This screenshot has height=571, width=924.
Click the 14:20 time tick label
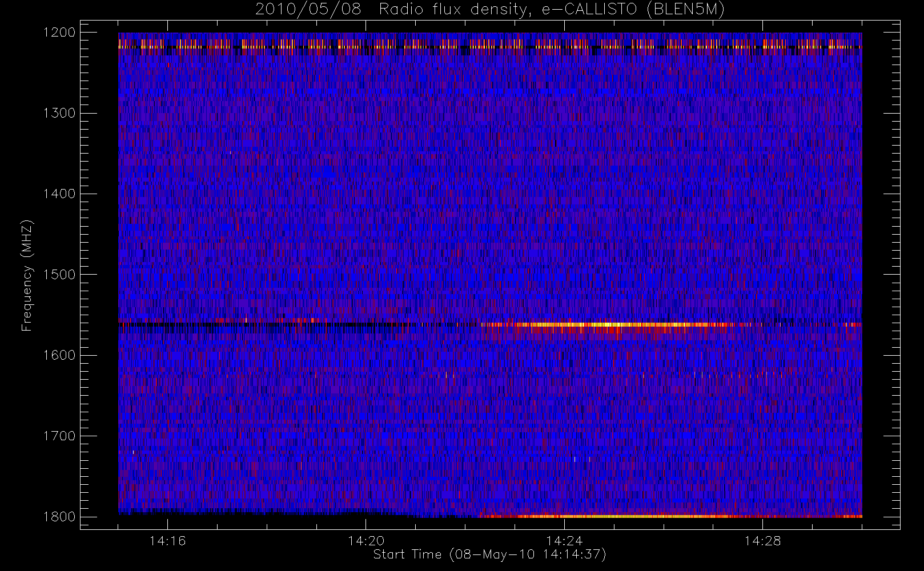click(366, 541)
